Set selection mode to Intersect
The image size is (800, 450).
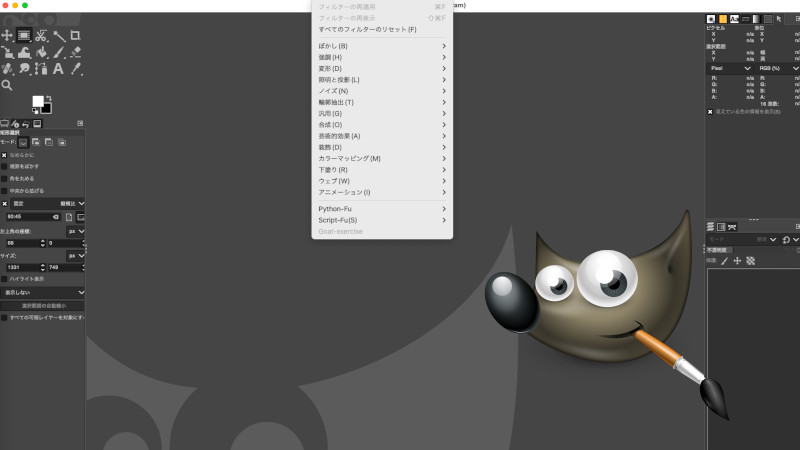[x=62, y=142]
